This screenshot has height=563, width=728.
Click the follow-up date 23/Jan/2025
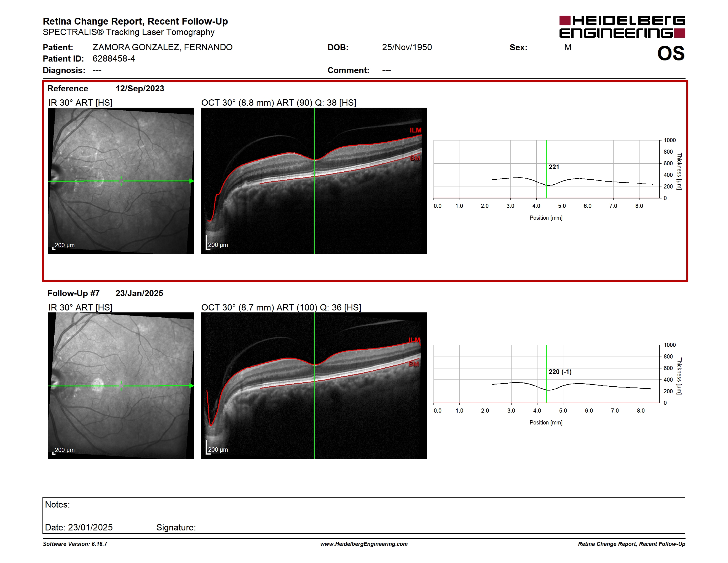139,293
